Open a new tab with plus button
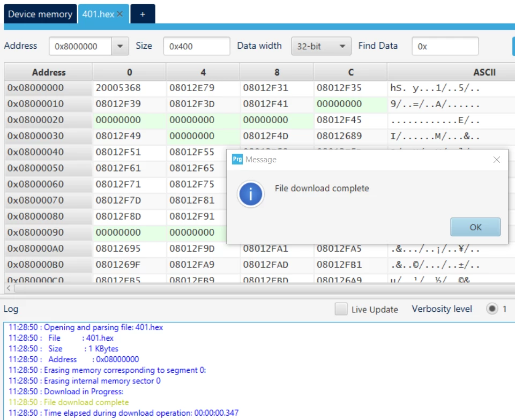This screenshot has width=515, height=420. (143, 14)
